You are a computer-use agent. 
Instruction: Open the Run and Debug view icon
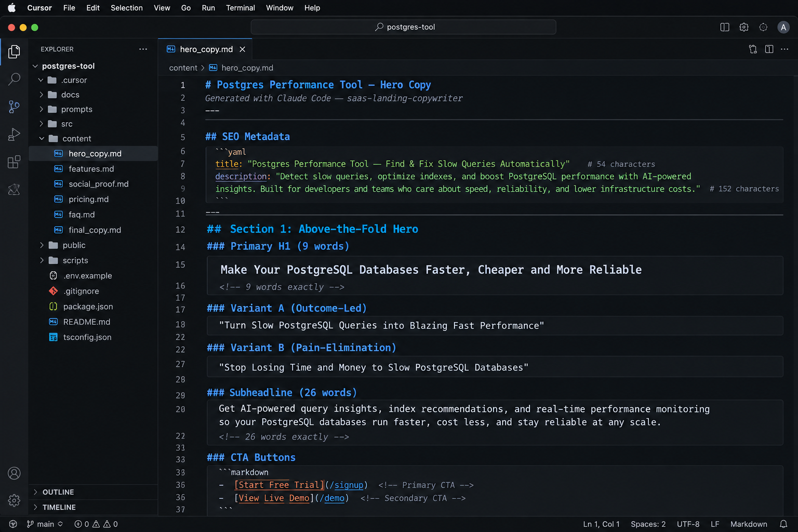14,135
